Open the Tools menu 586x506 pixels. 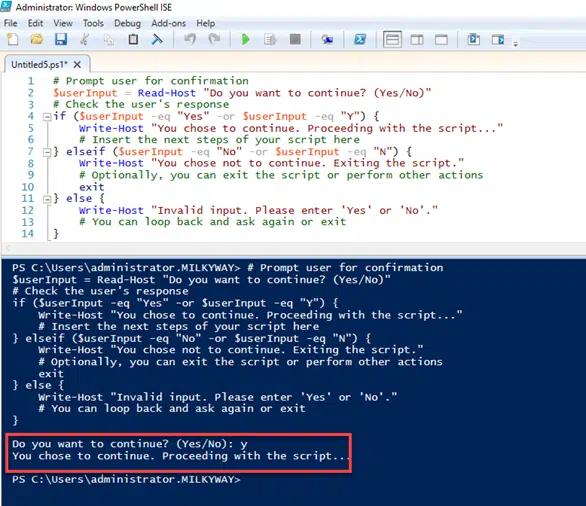pos(93,23)
